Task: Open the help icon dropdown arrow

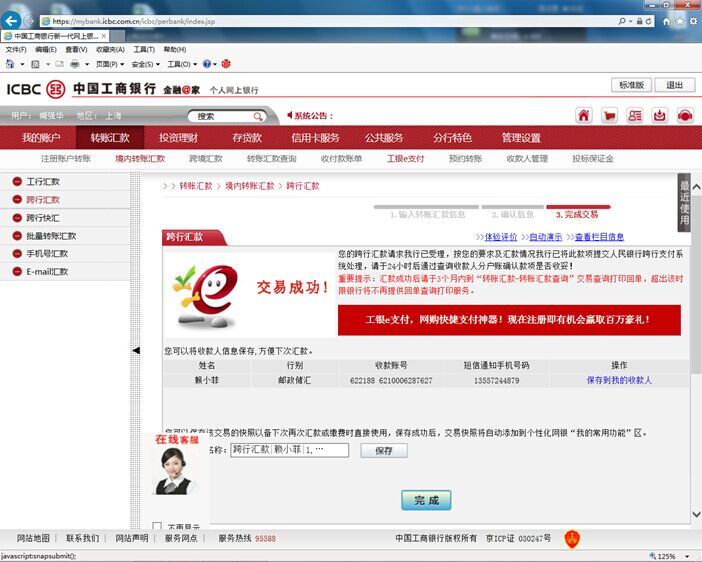Action: click(215, 64)
